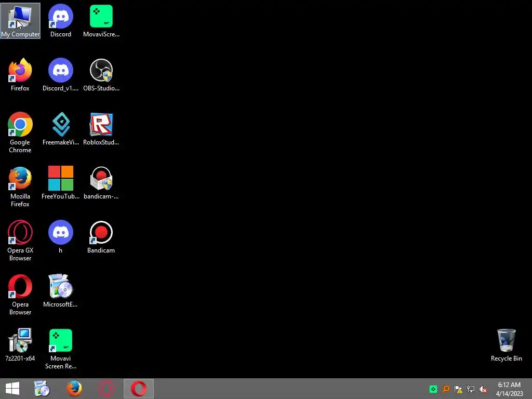Open the Action Center flag icon
532x399 pixels.
pyautogui.click(x=458, y=389)
